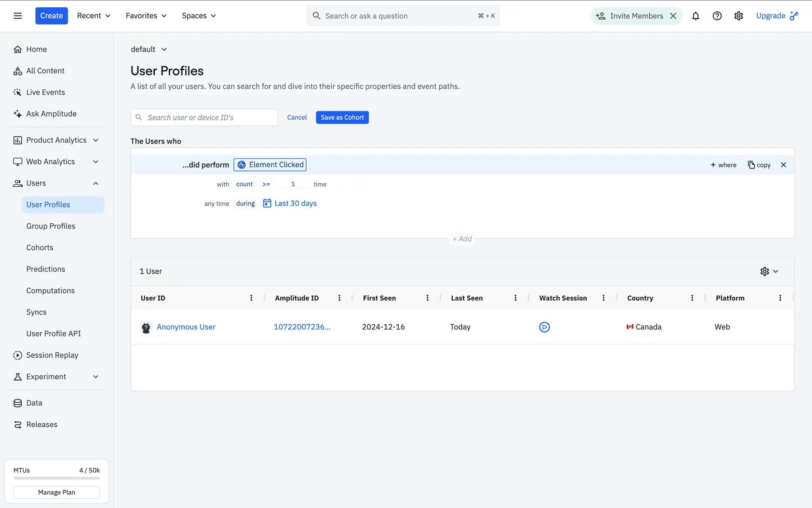Open the notifications bell
This screenshot has width=812, height=508.
point(695,16)
